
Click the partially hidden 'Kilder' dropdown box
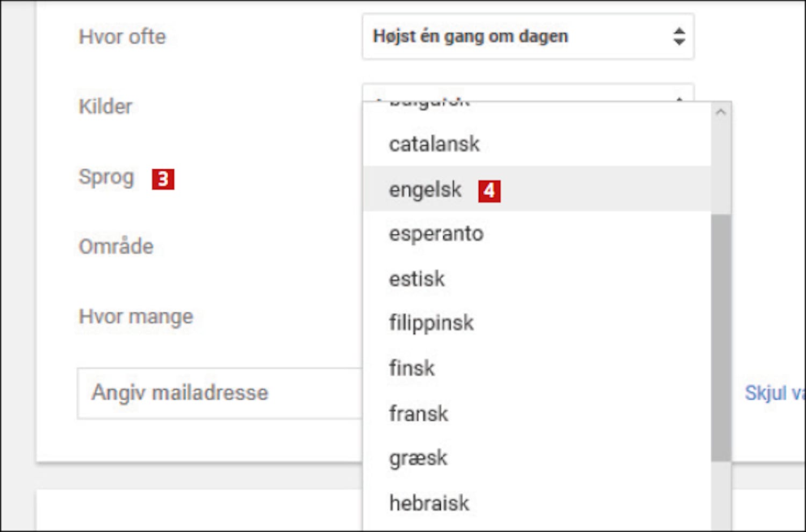(527, 92)
